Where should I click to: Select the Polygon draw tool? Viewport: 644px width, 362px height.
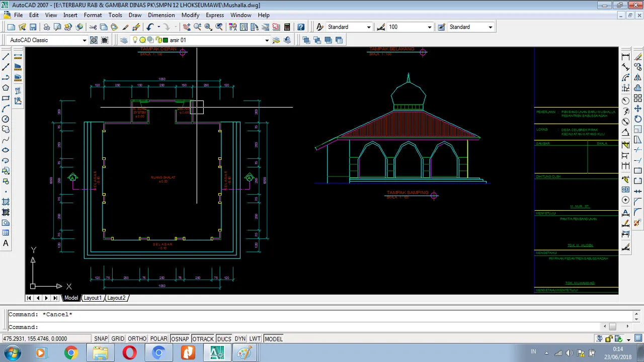[6, 88]
